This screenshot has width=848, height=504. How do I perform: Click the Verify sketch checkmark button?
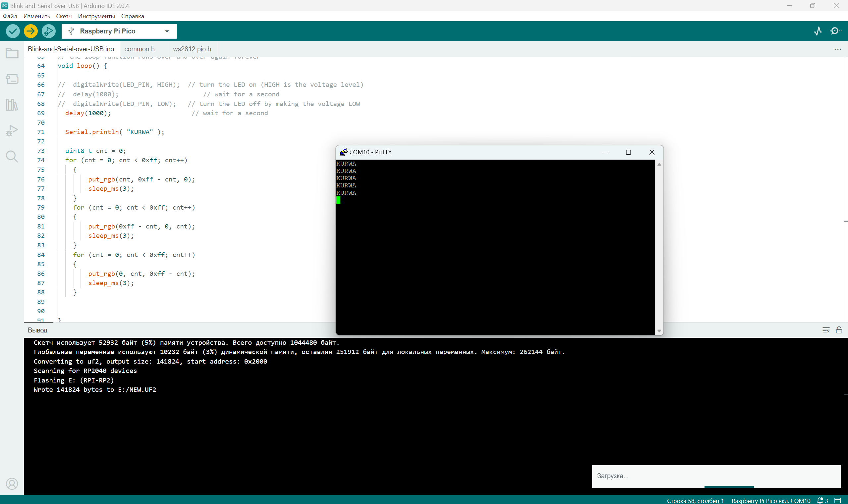[x=13, y=31]
